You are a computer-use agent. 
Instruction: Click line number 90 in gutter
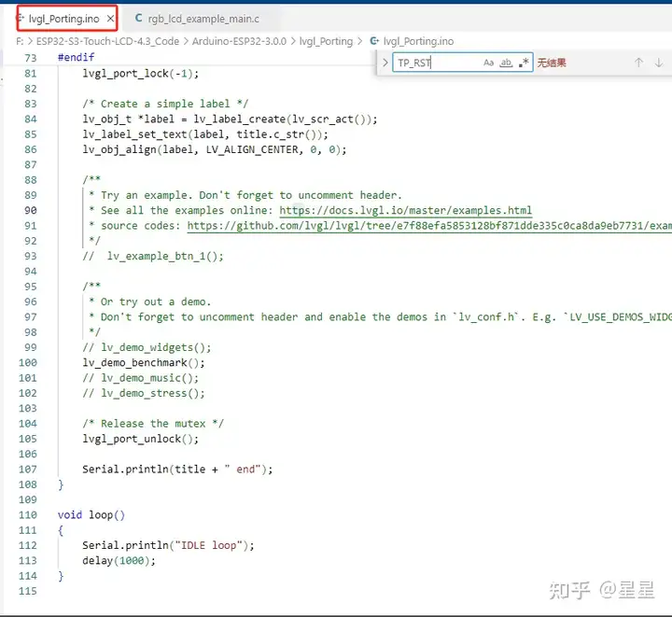point(31,210)
